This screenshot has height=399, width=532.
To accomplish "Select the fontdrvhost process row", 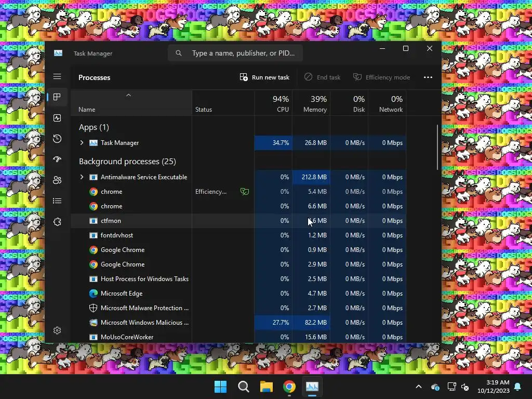I will [238, 235].
